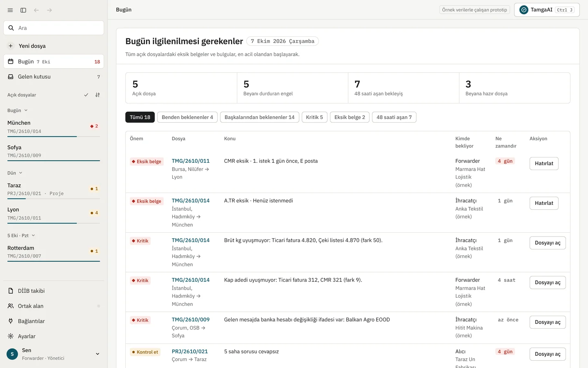Click the plug icon for Bağlantılar
Screen dimensions: 588x368
[11, 321]
